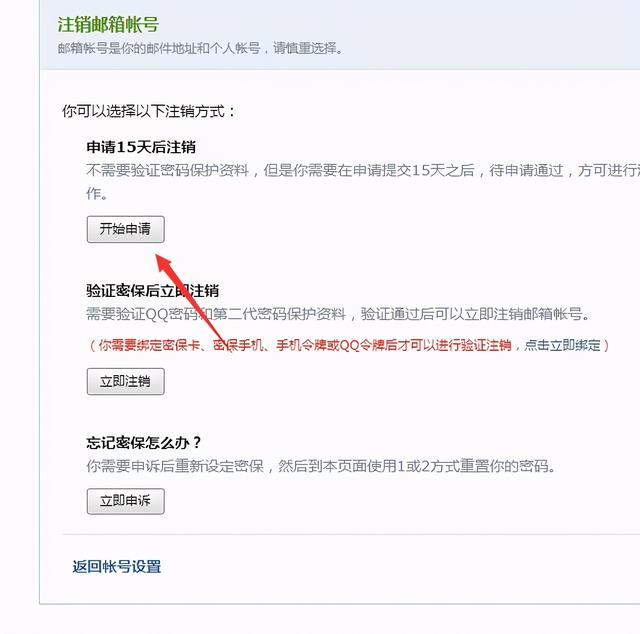Open the 点击立即绑定 link
Image resolution: width=640 pixels, height=634 pixels.
click(x=562, y=345)
